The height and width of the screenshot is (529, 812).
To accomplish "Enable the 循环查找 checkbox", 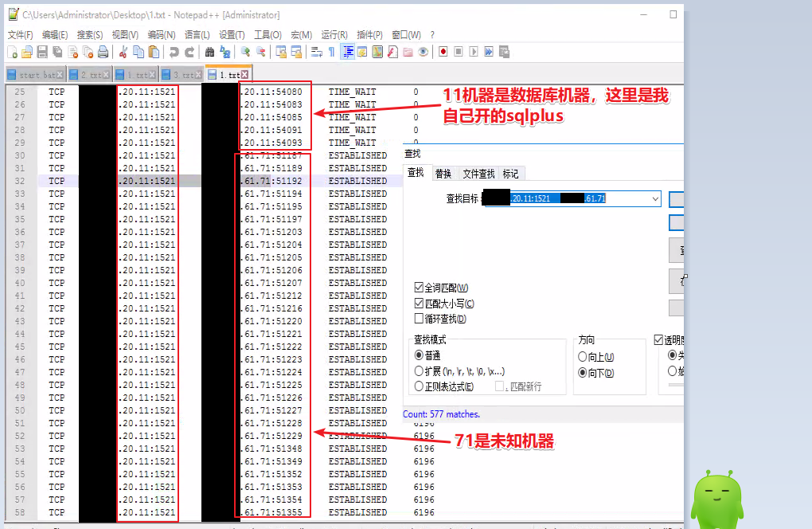I will pyautogui.click(x=419, y=319).
